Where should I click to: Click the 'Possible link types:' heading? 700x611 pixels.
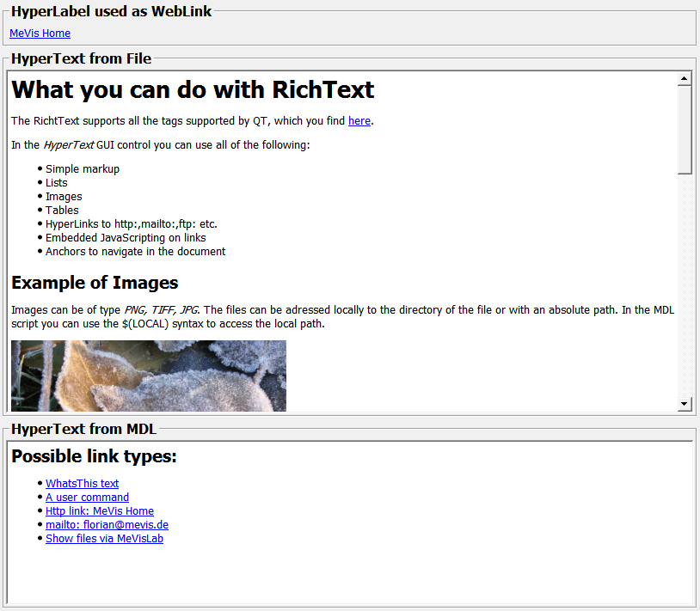[x=94, y=456]
